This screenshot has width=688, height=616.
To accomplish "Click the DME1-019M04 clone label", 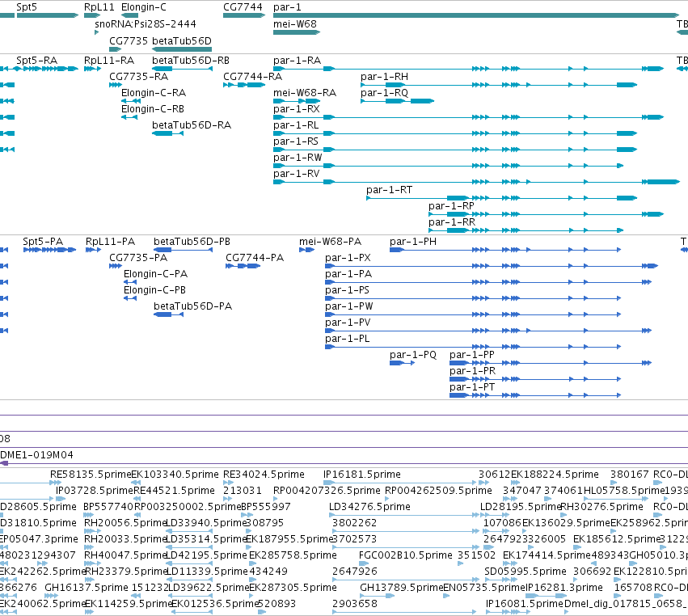I will (37, 455).
